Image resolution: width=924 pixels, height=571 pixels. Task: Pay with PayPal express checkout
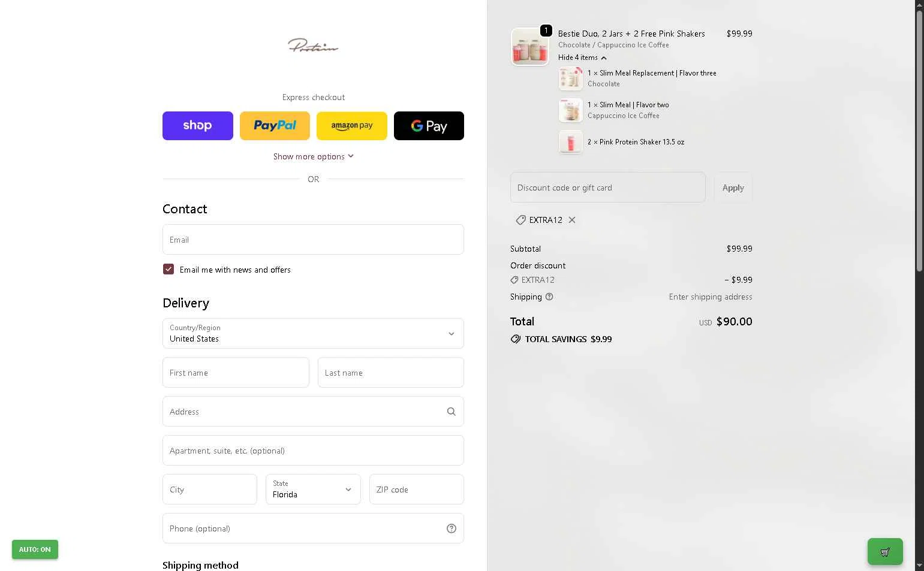pos(275,126)
